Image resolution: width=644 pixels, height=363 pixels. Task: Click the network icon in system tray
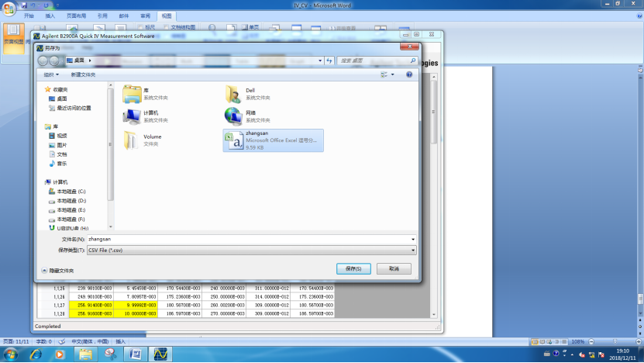[592, 354]
